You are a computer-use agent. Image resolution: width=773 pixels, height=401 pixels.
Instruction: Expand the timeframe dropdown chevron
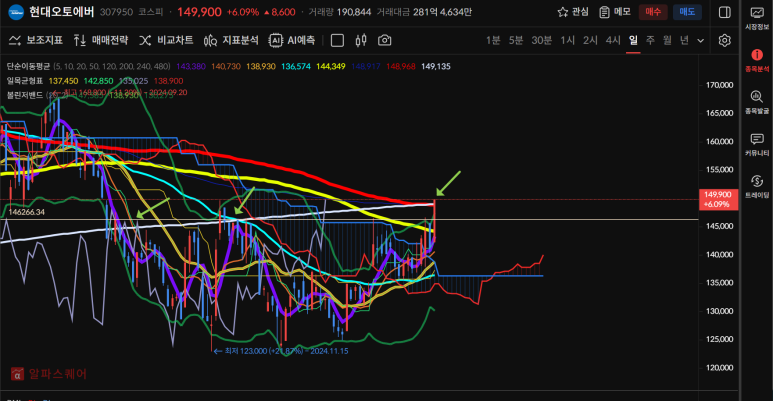pos(701,41)
